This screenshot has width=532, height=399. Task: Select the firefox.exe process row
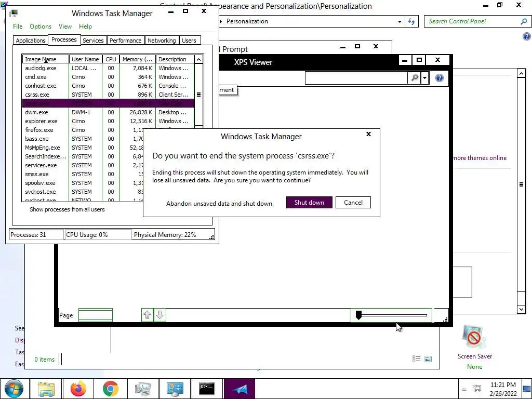tap(83, 130)
